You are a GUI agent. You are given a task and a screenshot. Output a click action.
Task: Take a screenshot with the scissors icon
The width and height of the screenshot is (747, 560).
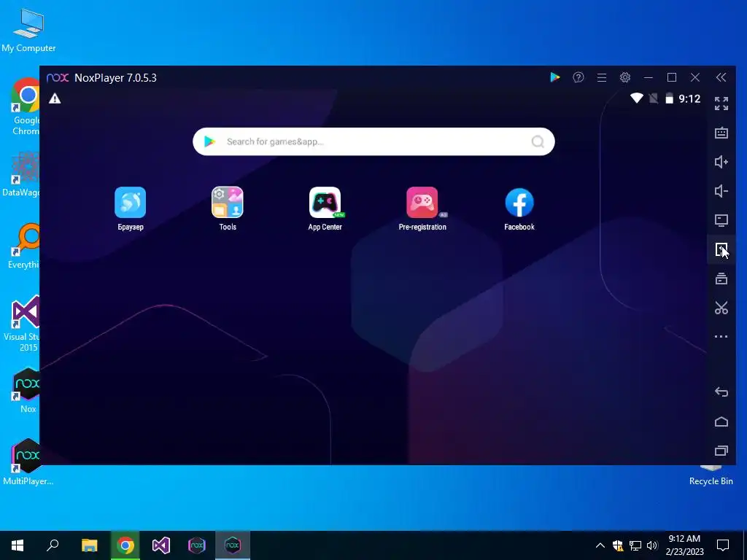(721, 308)
